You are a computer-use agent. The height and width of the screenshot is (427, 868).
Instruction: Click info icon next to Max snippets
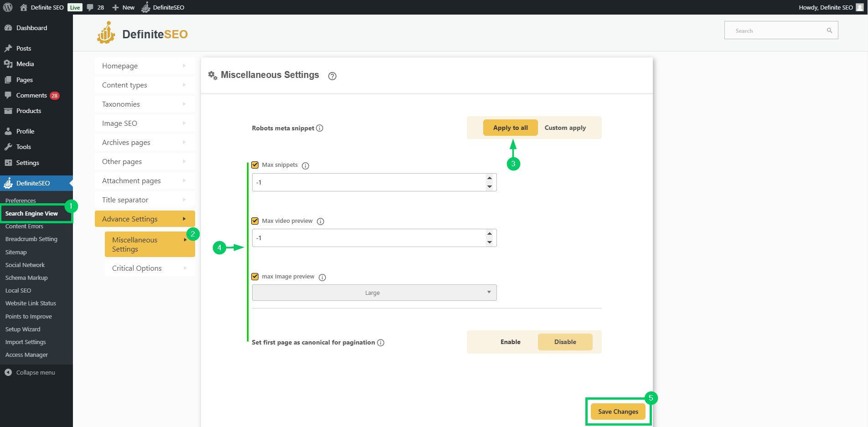coord(305,166)
